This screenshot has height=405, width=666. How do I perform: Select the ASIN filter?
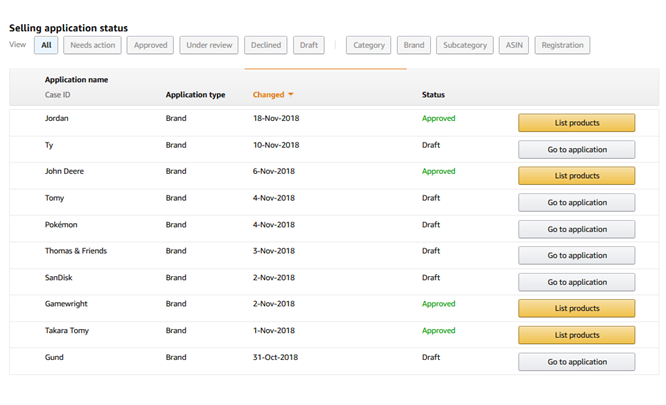(x=512, y=45)
